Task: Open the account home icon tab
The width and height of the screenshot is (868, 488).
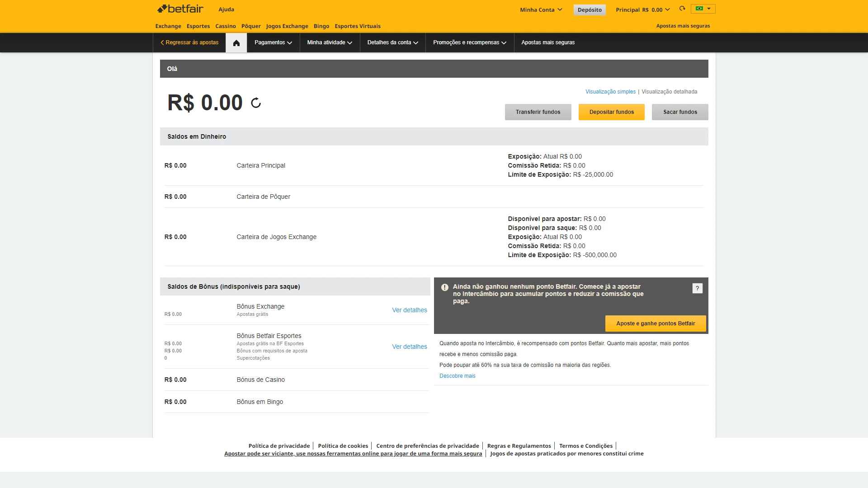Action: pos(236,43)
